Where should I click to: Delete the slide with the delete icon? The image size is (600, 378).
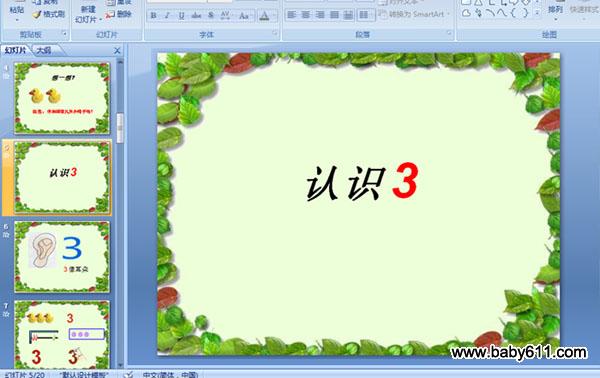click(x=119, y=15)
